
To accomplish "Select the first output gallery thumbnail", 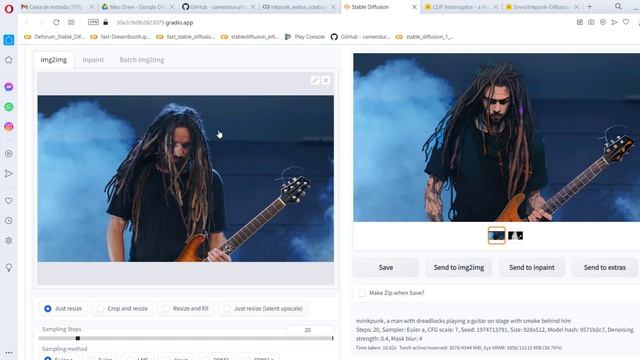I will [x=496, y=236].
